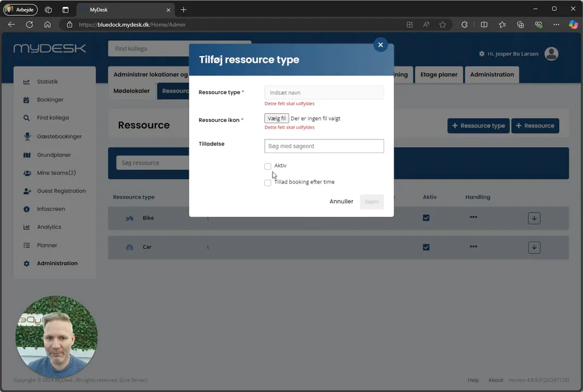Viewport: 583px width, 392px height.
Task: Click browser Back arrow
Action: tap(11, 24)
